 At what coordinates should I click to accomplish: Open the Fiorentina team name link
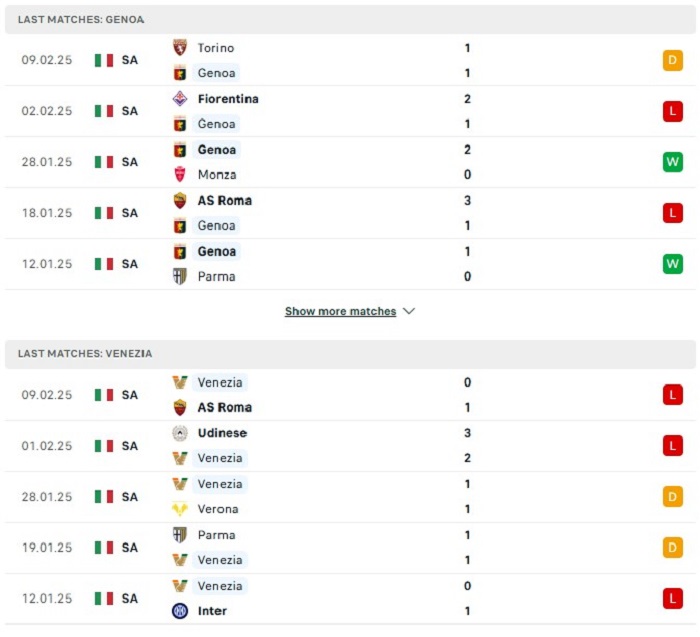point(228,99)
